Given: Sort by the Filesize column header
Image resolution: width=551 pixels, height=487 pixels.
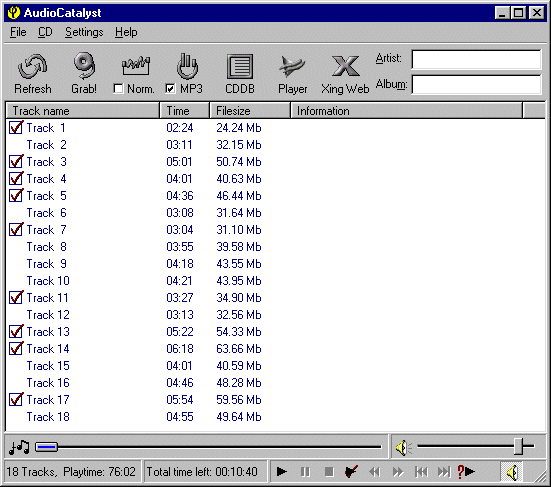Looking at the screenshot, I should coord(250,111).
